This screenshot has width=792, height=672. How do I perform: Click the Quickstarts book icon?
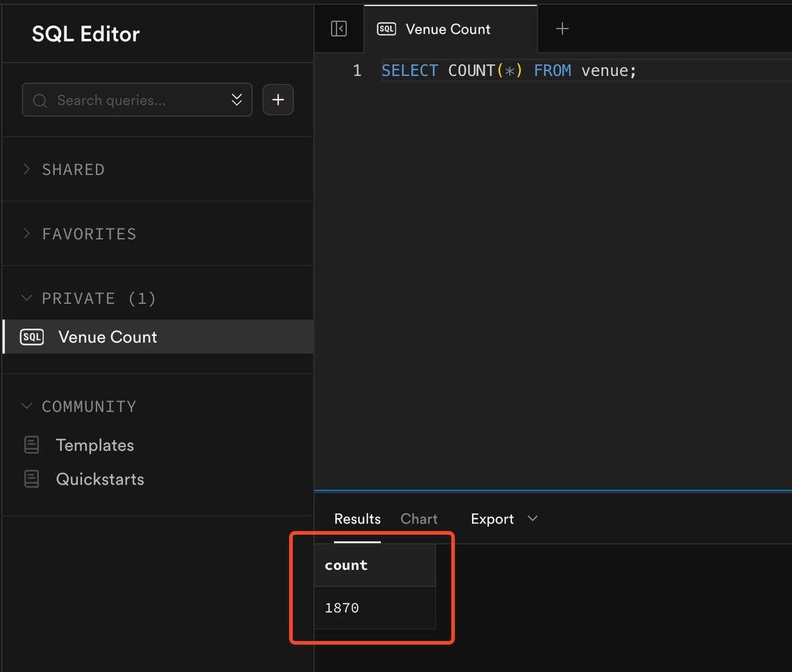[x=32, y=479]
